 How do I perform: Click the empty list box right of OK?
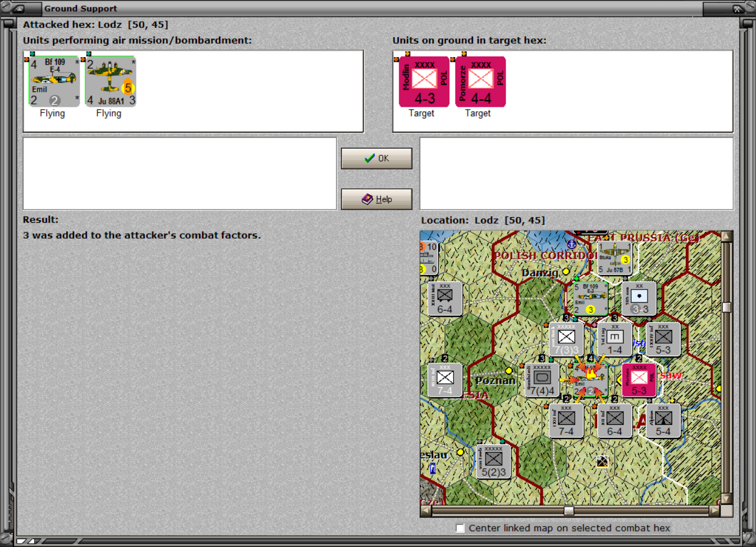[x=577, y=174]
